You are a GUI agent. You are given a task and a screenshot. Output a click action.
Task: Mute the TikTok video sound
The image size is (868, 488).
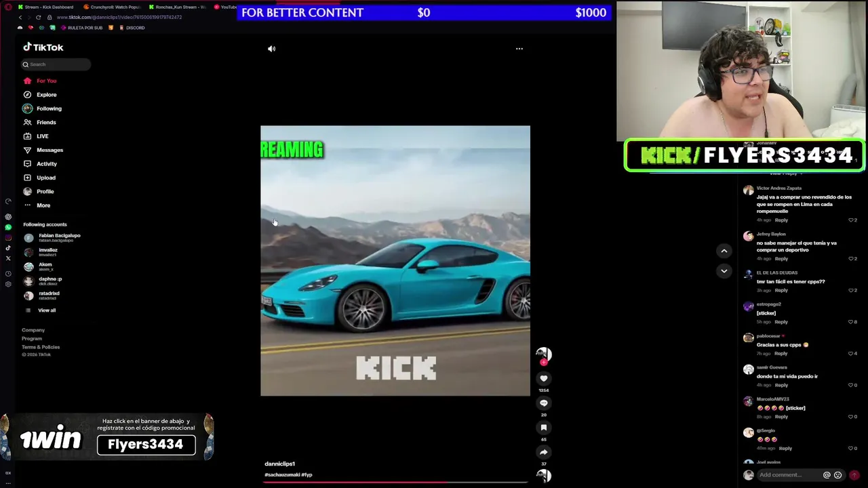(271, 49)
